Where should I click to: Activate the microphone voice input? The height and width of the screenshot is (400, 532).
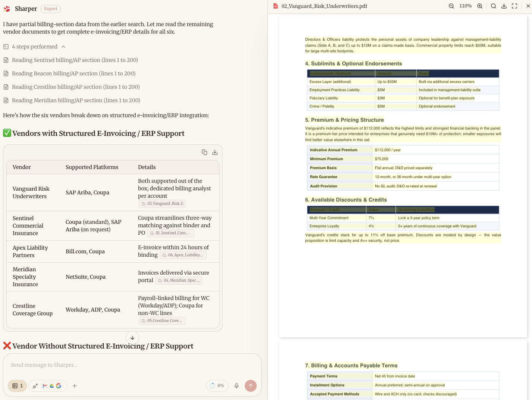pyautogui.click(x=237, y=386)
